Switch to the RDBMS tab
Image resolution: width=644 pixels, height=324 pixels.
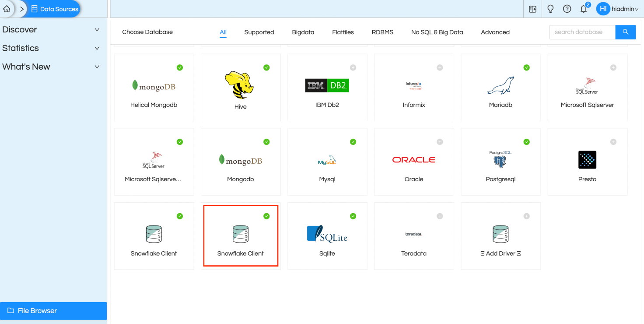click(382, 32)
